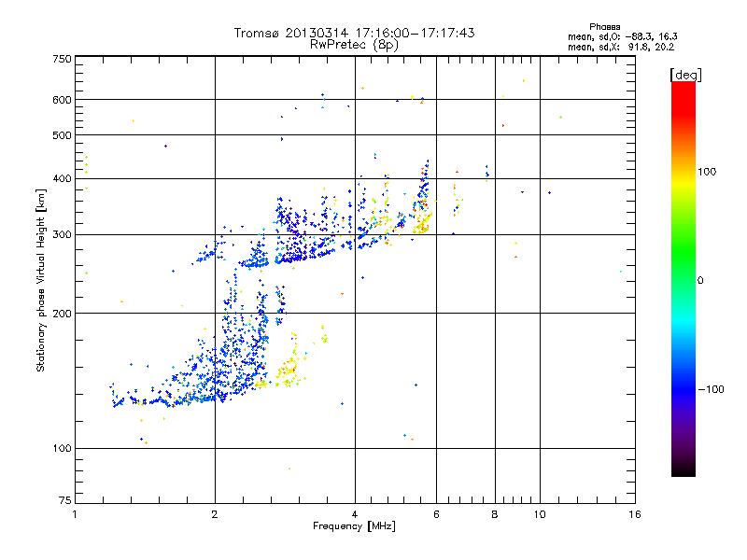Click the x-axis '1' tick label
This screenshot has height=560, width=747.
(x=75, y=514)
